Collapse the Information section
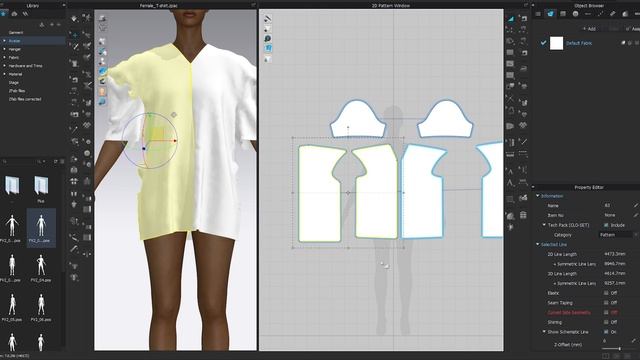 click(x=538, y=196)
